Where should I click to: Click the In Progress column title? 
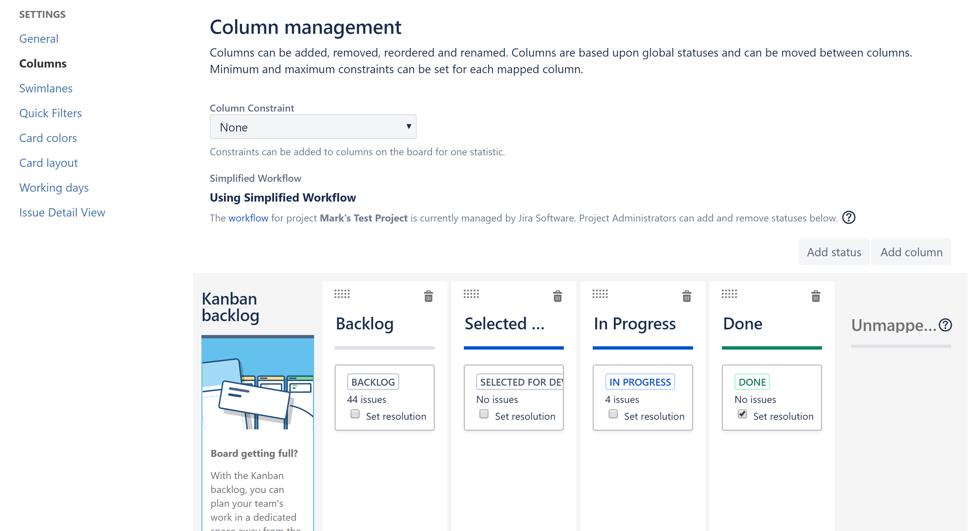point(635,324)
